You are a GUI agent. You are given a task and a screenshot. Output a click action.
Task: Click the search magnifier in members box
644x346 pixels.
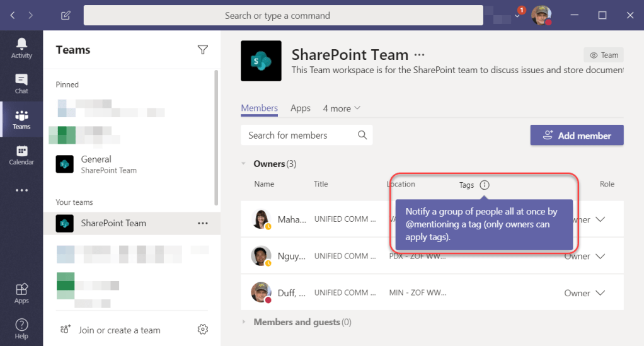pyautogui.click(x=362, y=135)
